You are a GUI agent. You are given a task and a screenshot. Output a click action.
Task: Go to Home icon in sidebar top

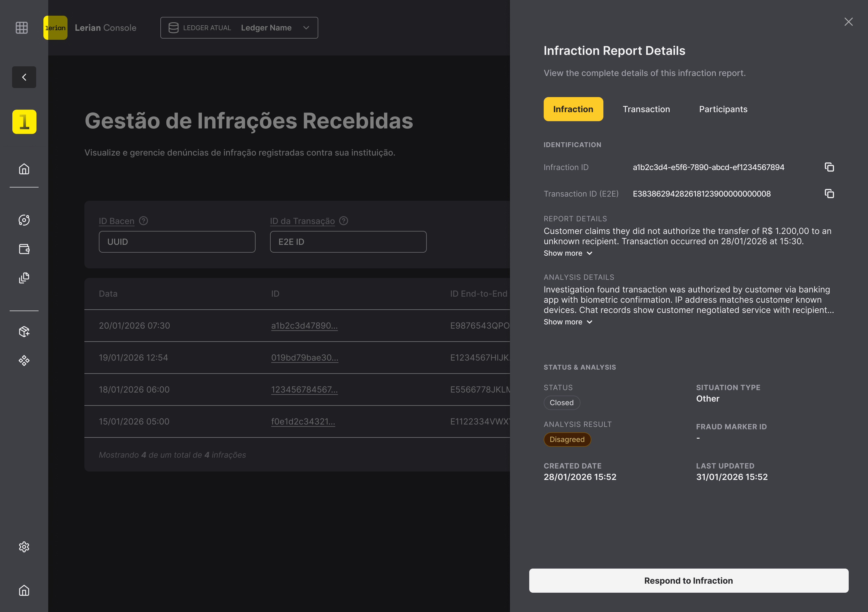[24, 169]
